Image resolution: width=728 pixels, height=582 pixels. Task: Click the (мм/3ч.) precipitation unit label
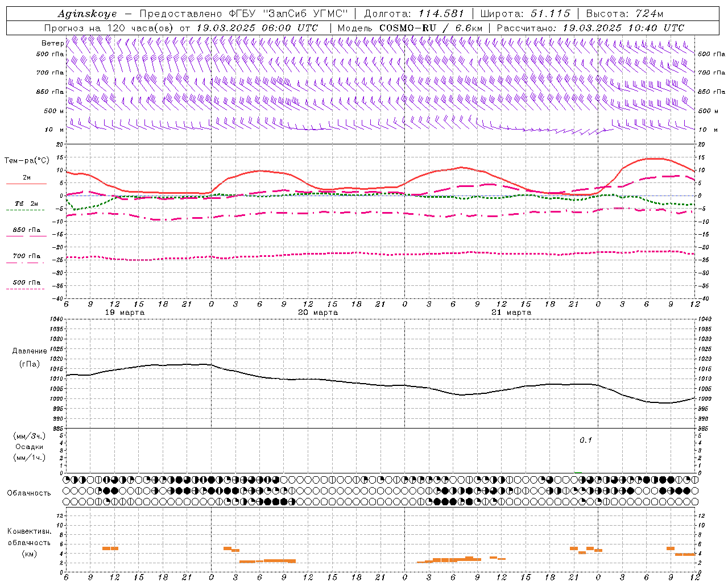(30, 436)
